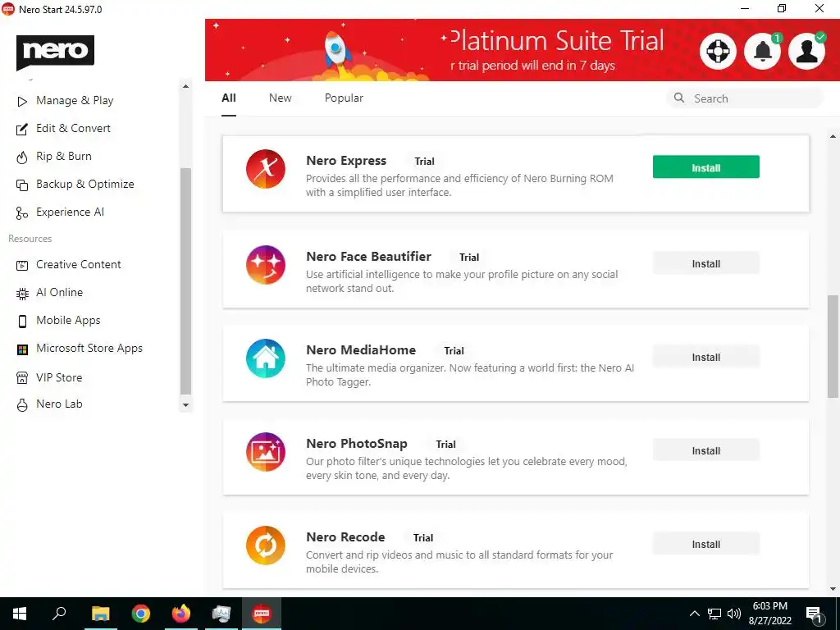Open volume control in system tray
The height and width of the screenshot is (630, 840).
pos(734,614)
